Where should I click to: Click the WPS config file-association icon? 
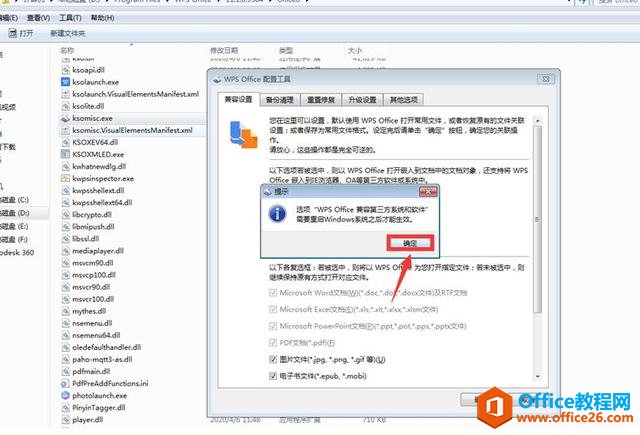(x=243, y=135)
